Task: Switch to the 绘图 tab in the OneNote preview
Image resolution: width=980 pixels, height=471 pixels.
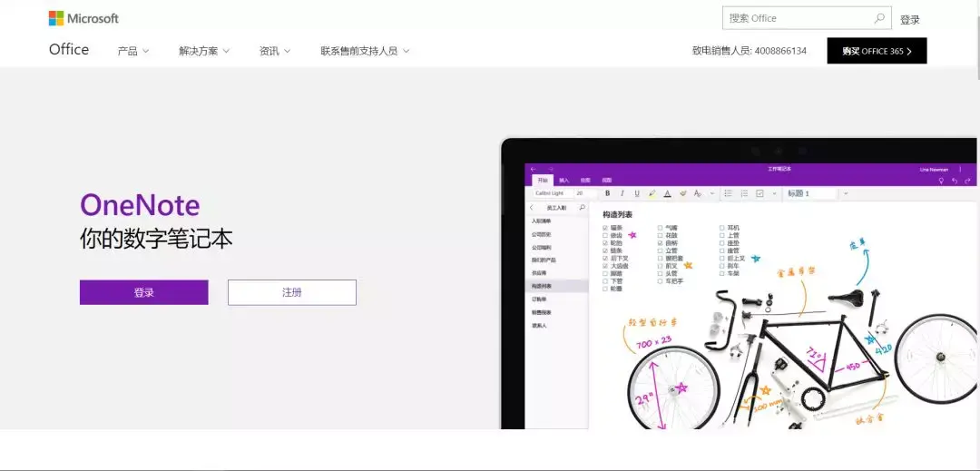Action: coord(585,181)
